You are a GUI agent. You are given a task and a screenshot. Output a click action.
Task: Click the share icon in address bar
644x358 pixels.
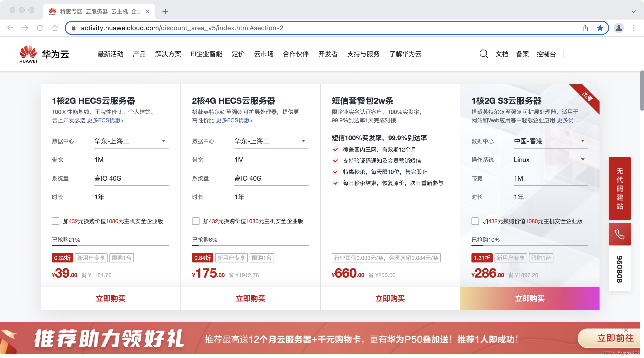click(585, 28)
